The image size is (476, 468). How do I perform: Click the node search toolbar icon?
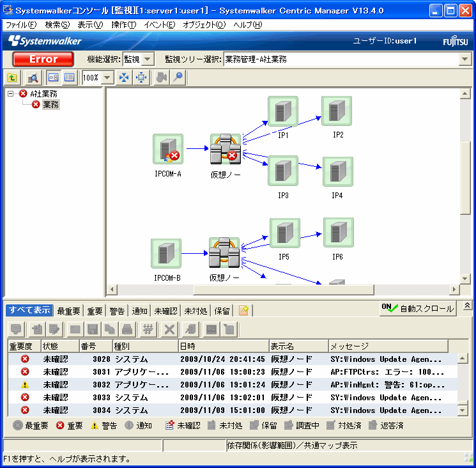click(33, 78)
